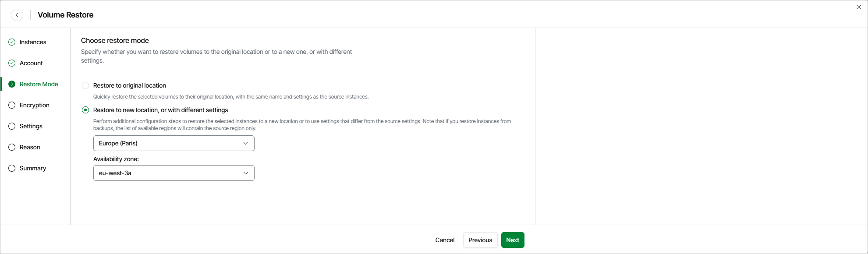
Task: Click the Next button
Action: tap(513, 240)
